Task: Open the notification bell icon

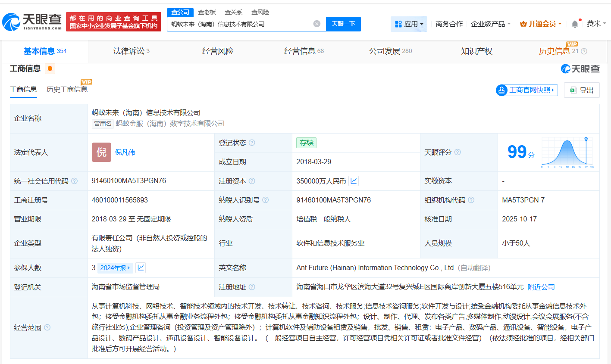Action: coord(574,24)
